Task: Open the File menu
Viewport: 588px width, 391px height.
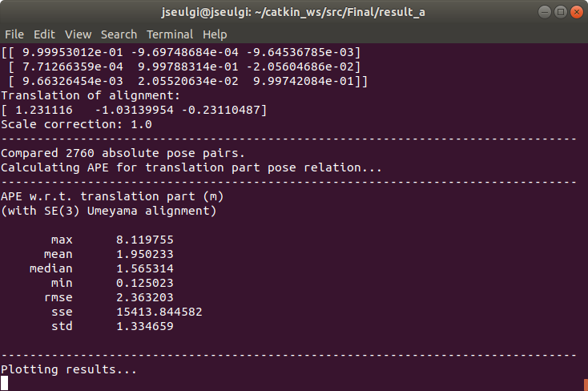Action: 14,34
